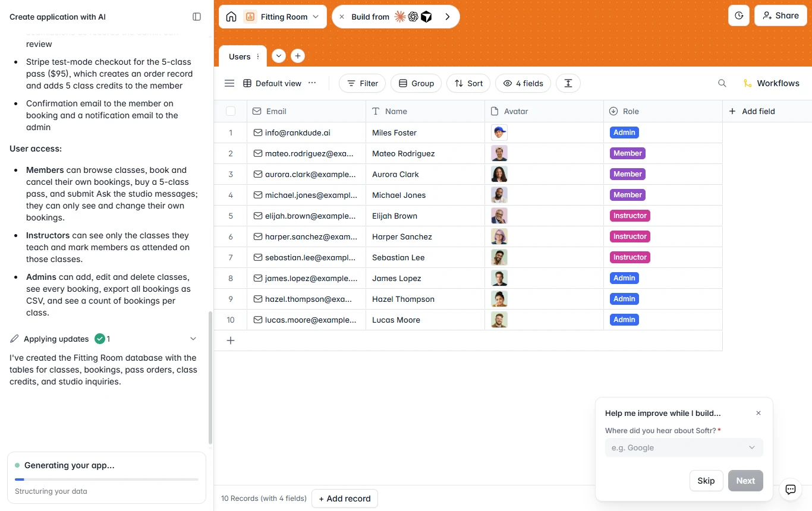Open the Group options
The image size is (812, 511).
(x=416, y=83)
